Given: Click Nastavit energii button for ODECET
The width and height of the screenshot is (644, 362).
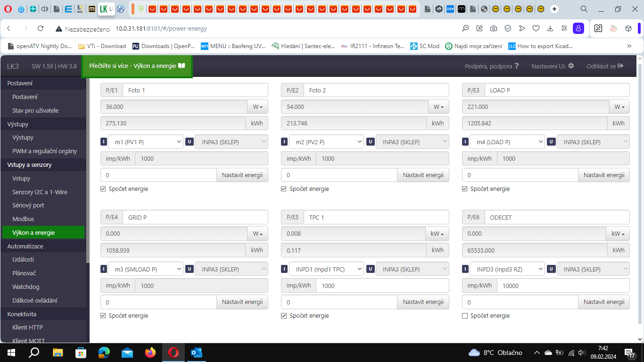Looking at the screenshot, I should tap(604, 302).
